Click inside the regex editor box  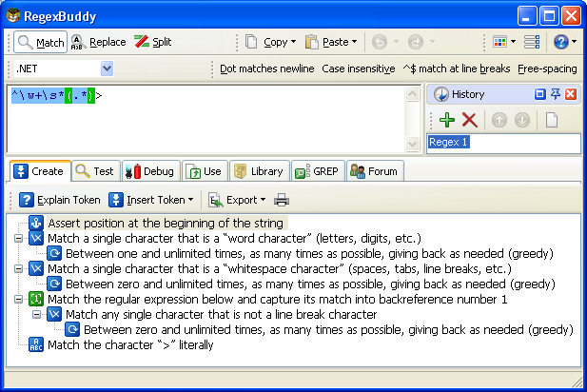(x=205, y=119)
